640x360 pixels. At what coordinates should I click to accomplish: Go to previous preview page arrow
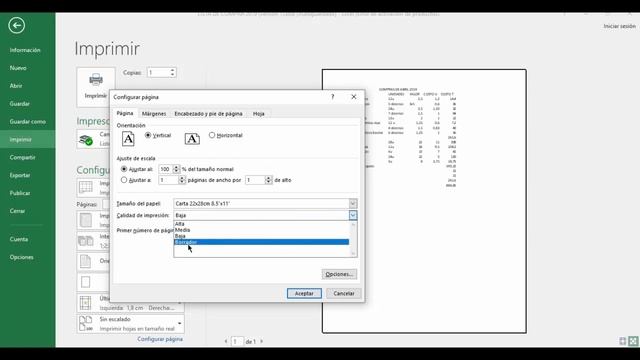pyautogui.click(x=226, y=341)
